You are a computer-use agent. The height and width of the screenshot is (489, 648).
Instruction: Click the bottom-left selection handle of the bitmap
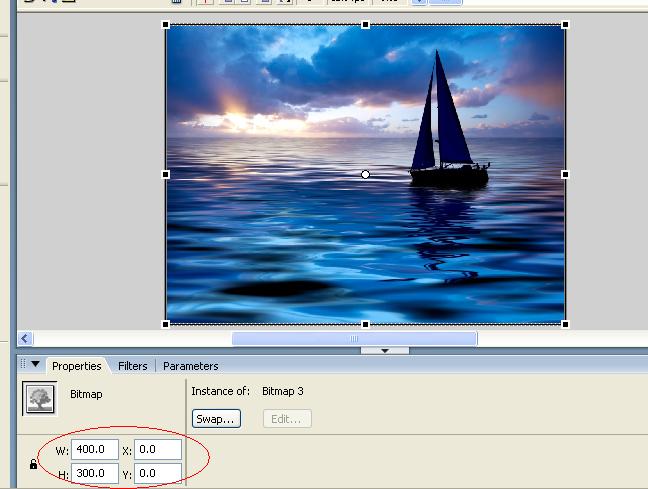(166, 324)
